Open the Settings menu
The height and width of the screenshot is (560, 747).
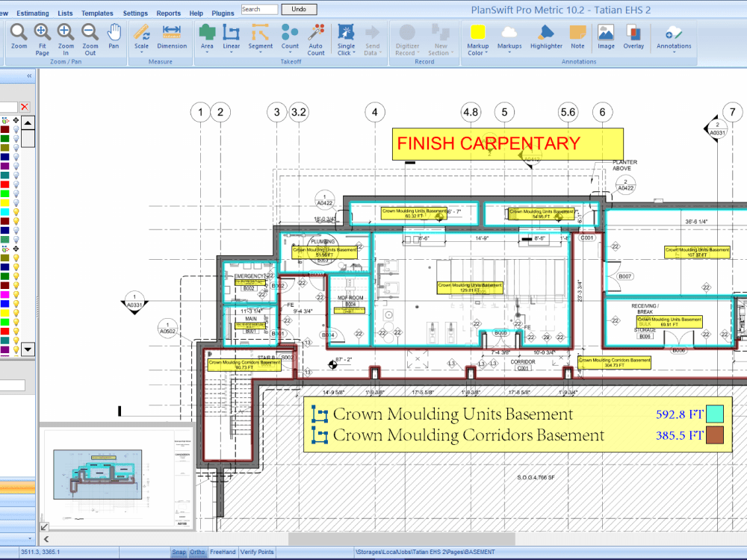[135, 13]
